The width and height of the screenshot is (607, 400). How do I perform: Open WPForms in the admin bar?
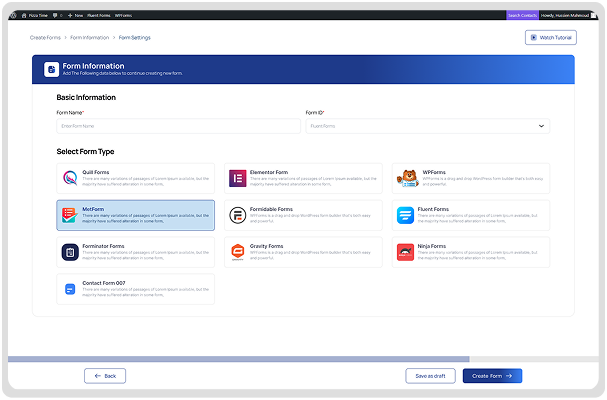click(x=123, y=15)
